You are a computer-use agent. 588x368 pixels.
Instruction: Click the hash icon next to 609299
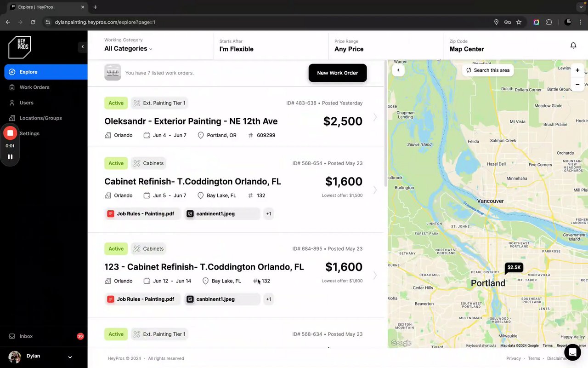tap(250, 135)
